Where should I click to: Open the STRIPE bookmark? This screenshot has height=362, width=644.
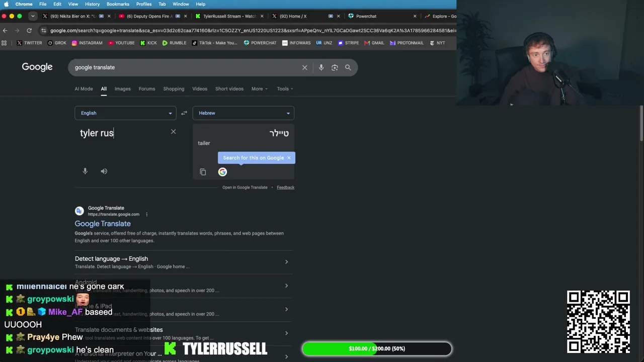coord(348,43)
